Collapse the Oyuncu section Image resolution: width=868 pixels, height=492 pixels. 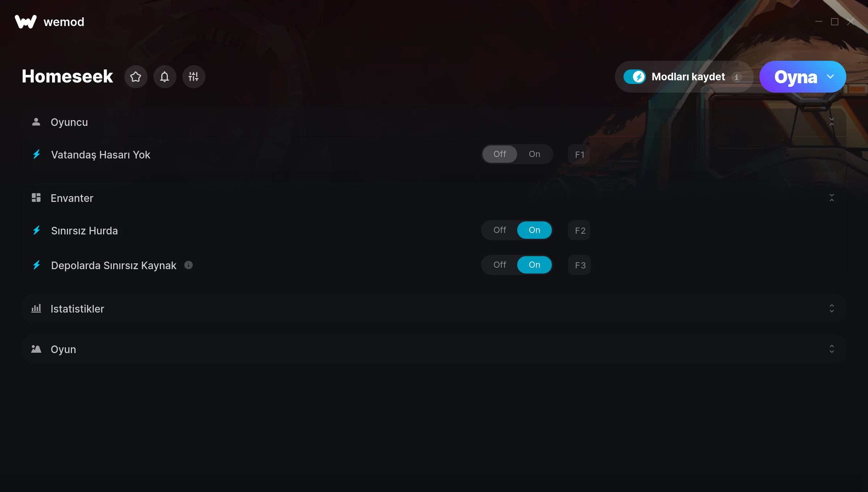[831, 122]
